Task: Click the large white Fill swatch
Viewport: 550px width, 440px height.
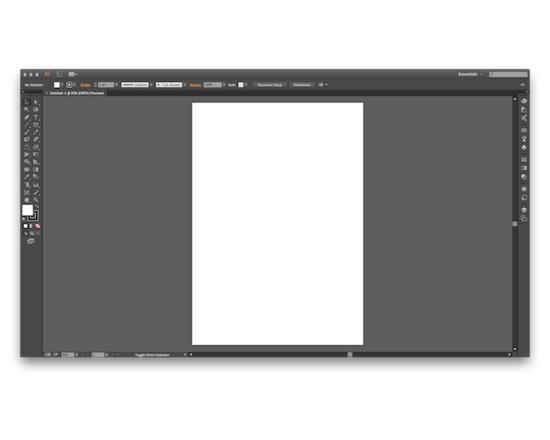Action: click(x=27, y=210)
